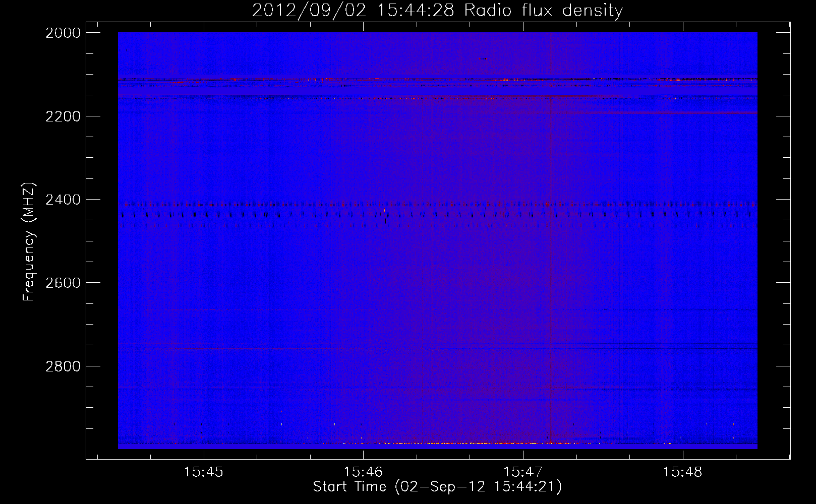The image size is (816, 504).
Task: Click the plot title '2012/09/02 15:44:28 Radio flux density'
Action: point(437,11)
